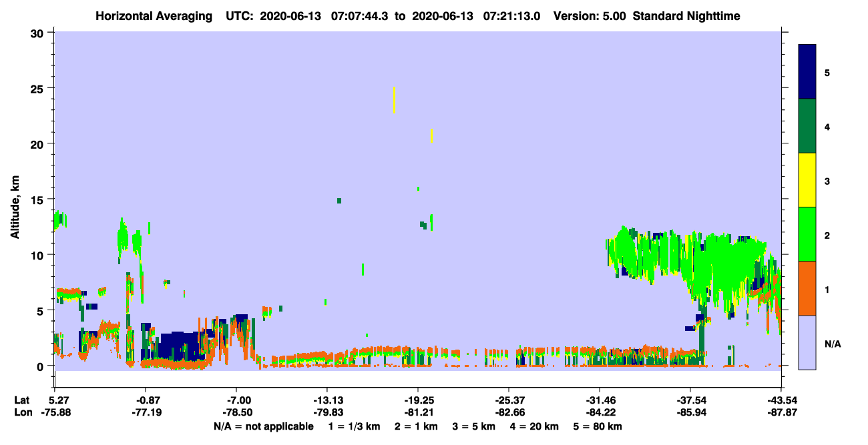The image size is (868, 445).
Task: Click the longitude value '-77.19'
Action: [x=145, y=413]
